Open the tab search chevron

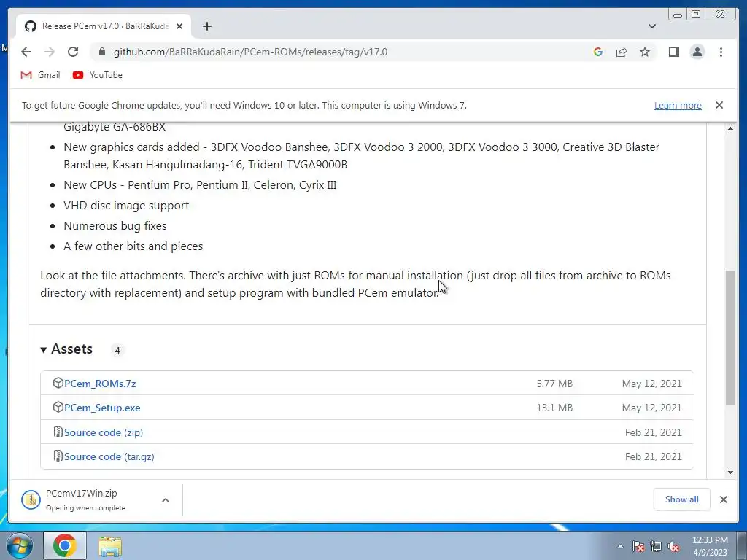point(651,26)
